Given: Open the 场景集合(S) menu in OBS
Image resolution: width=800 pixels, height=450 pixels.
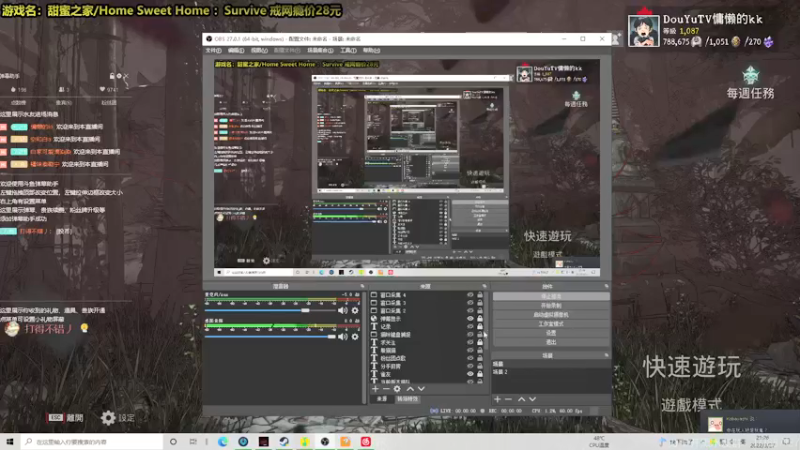Looking at the screenshot, I should coord(320,51).
